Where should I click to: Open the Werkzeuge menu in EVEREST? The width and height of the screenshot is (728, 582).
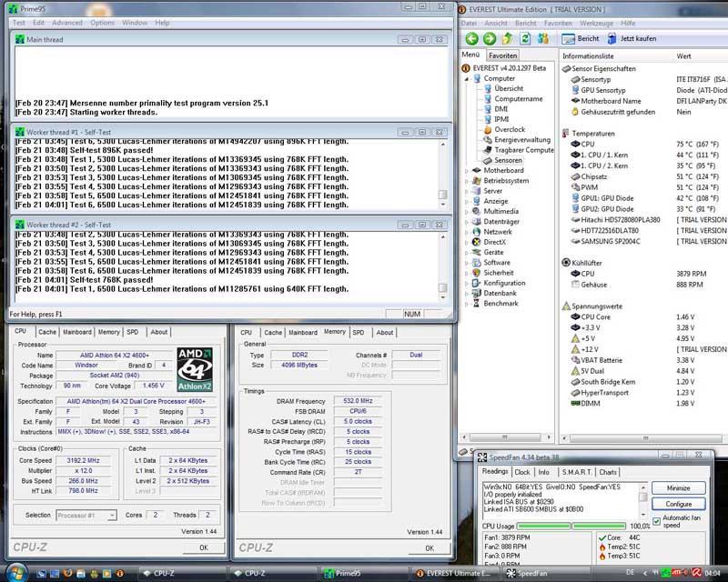[596, 24]
